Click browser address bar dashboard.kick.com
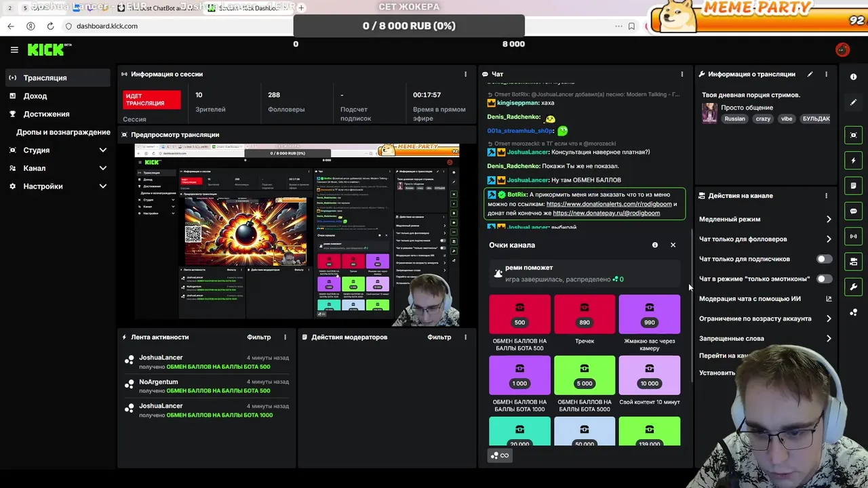 (107, 26)
